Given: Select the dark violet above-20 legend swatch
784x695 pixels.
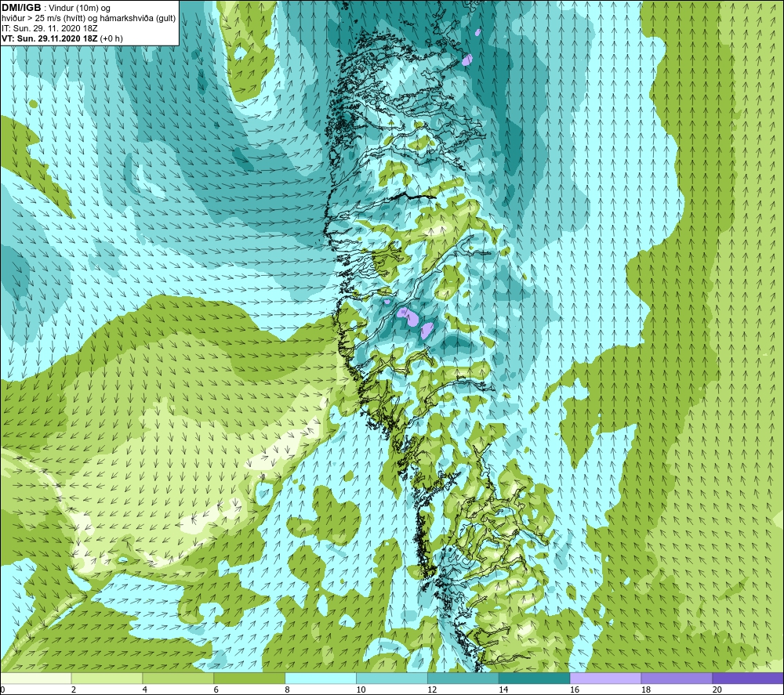Looking at the screenshot, I should [x=747, y=678].
